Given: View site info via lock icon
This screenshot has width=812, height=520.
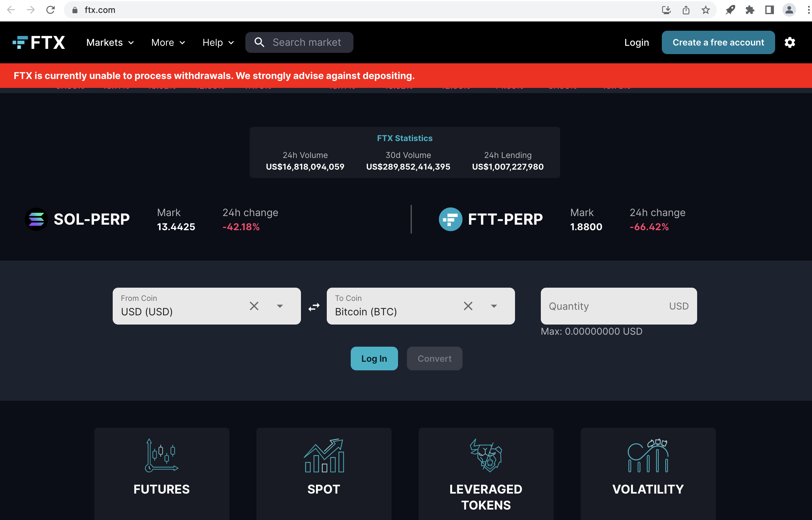Looking at the screenshot, I should coord(75,10).
